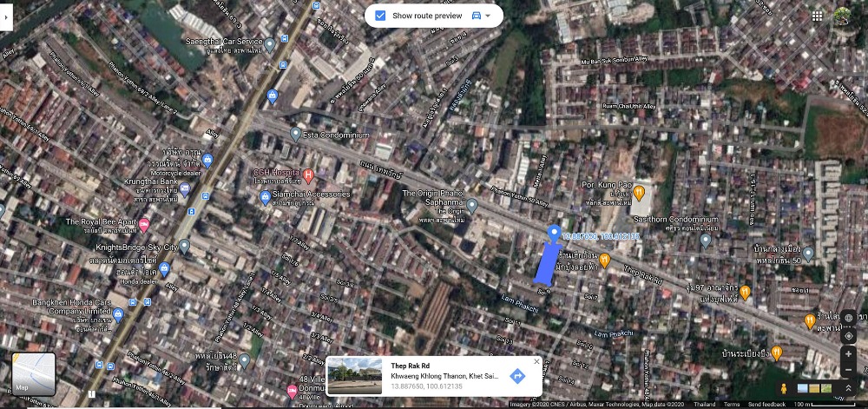Open the travel mode dropdown arrow

(489, 16)
